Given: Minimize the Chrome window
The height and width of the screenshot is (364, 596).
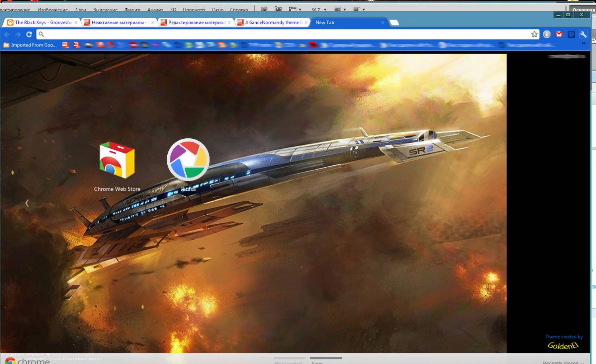Looking at the screenshot, I should click(558, 15).
